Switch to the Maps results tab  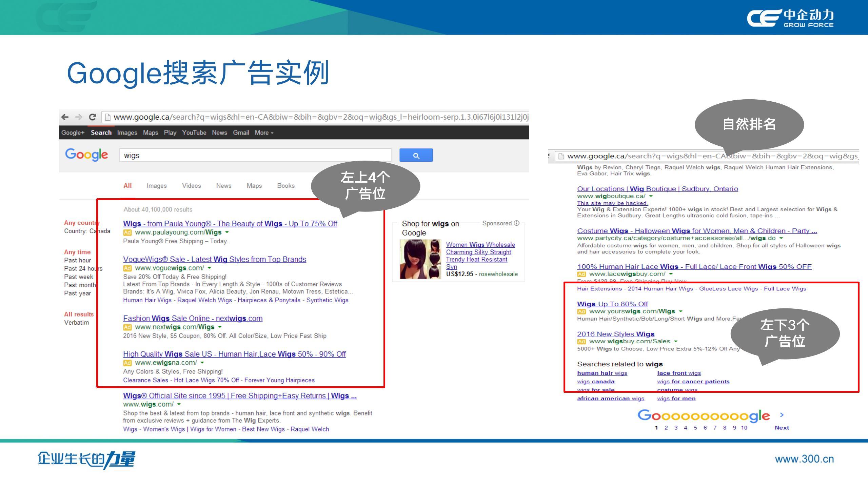[x=254, y=186]
